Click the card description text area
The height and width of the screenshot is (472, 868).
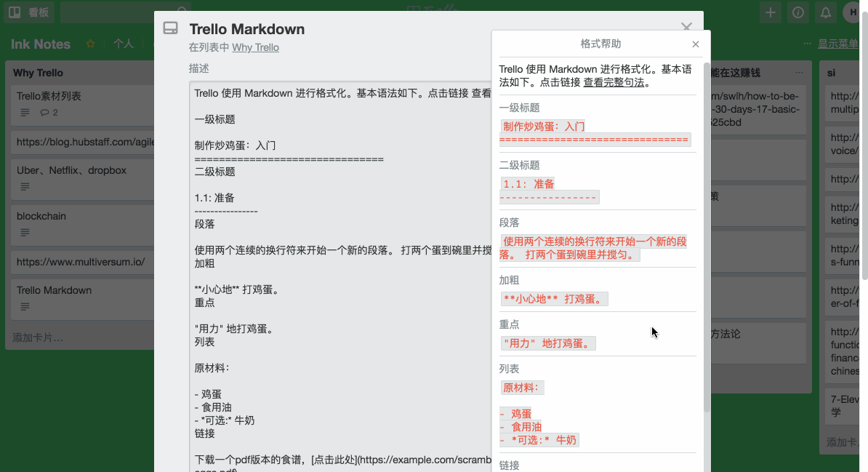tap(340, 277)
